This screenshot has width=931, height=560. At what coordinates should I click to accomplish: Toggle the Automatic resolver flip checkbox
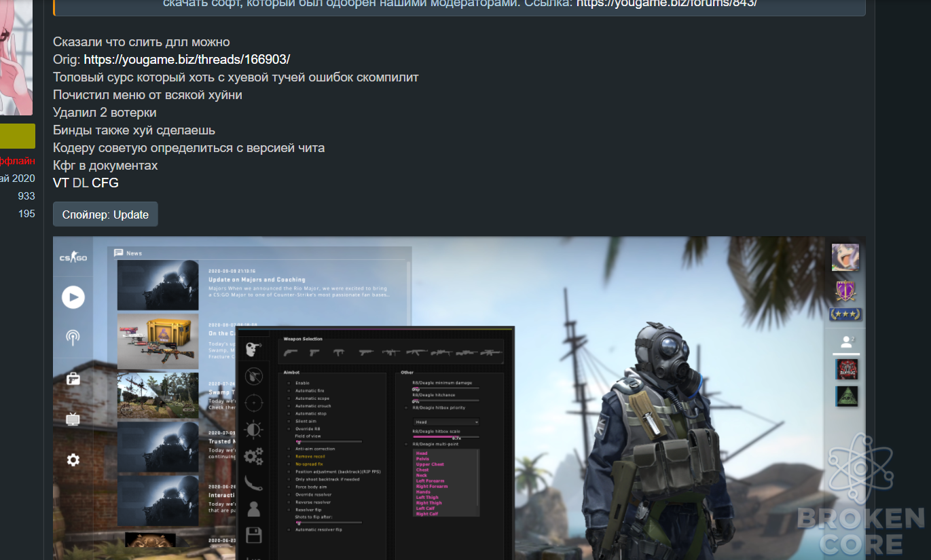[289, 529]
